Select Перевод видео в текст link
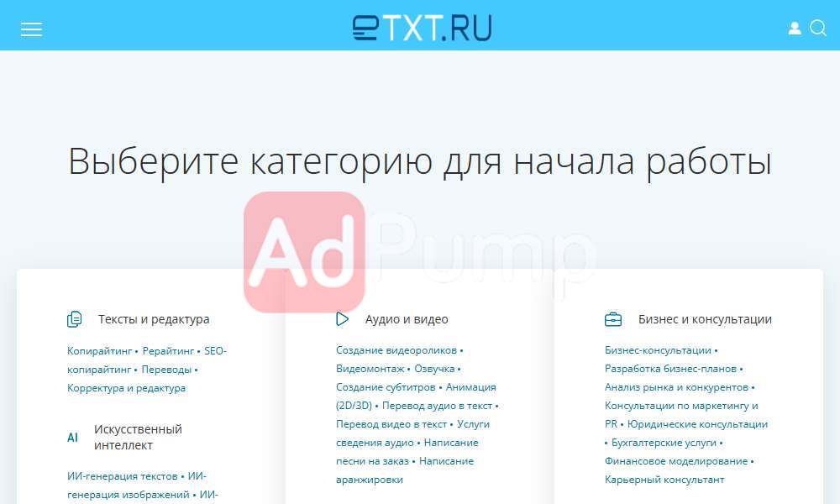 [x=391, y=424]
